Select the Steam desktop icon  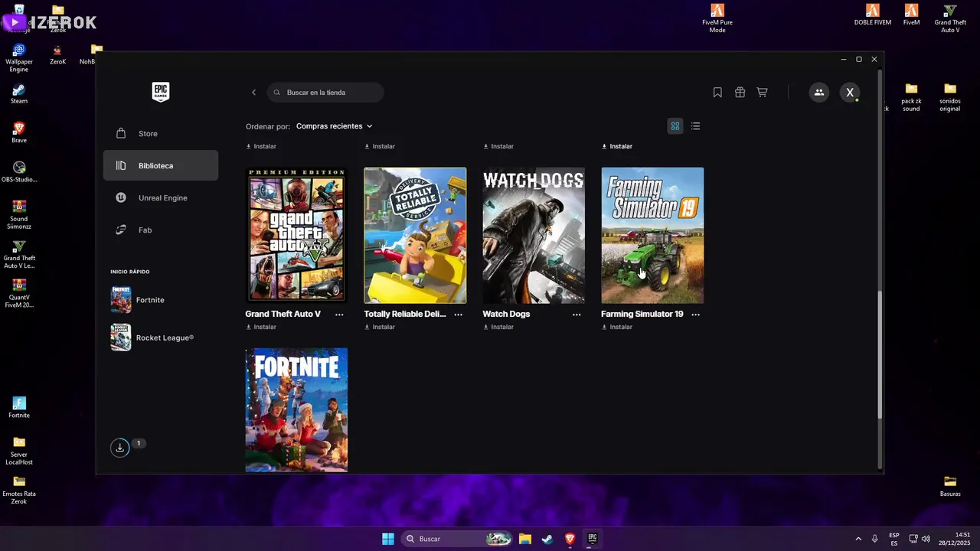(x=19, y=94)
